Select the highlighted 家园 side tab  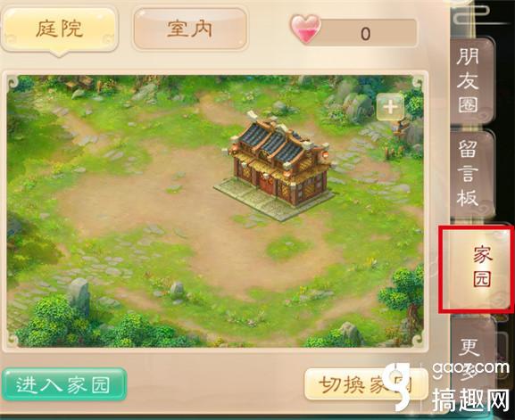pos(477,269)
